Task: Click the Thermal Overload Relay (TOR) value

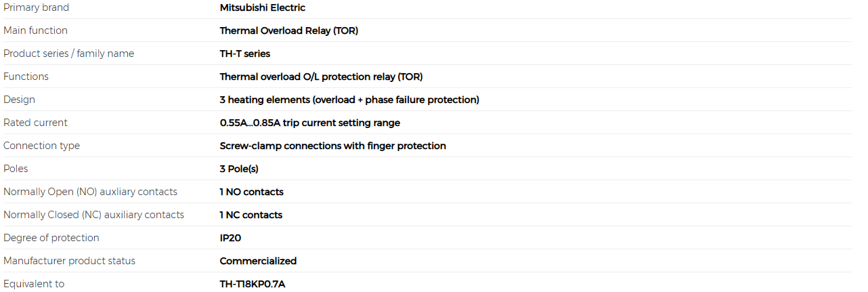Action: (289, 30)
